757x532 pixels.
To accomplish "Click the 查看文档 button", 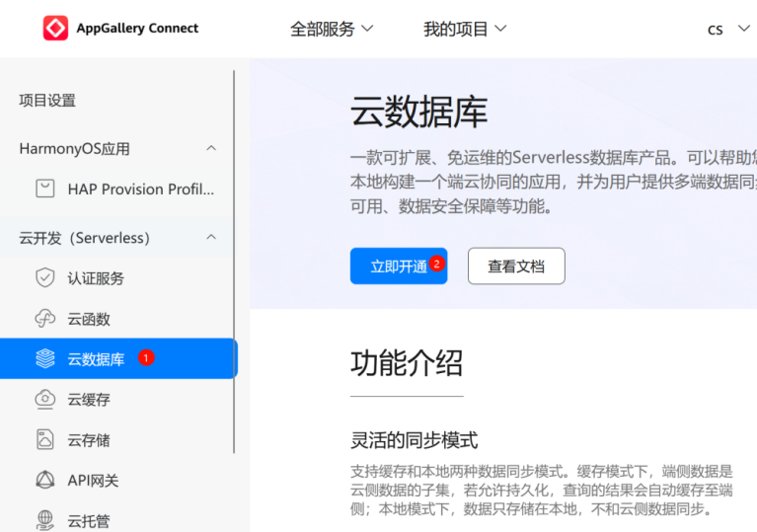I will click(516, 266).
